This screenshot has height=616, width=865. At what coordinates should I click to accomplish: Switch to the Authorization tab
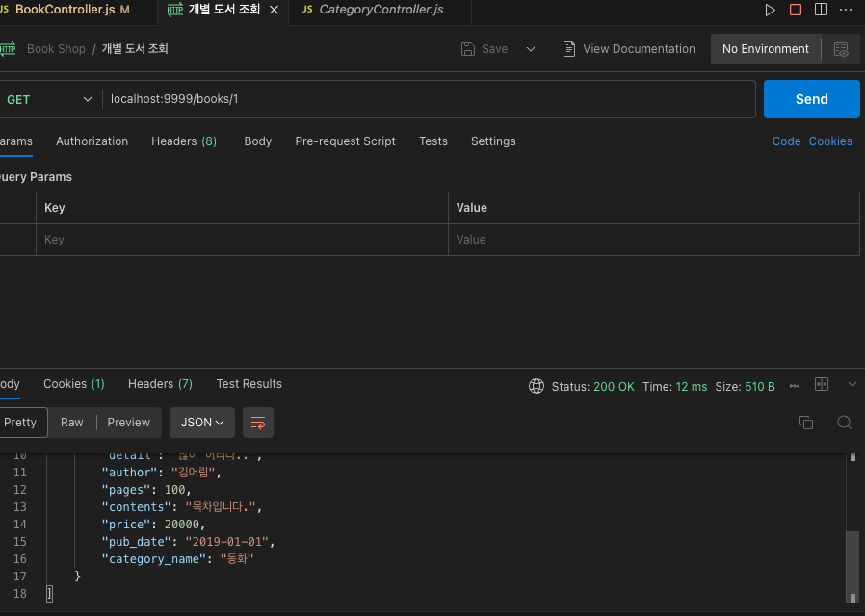click(92, 141)
